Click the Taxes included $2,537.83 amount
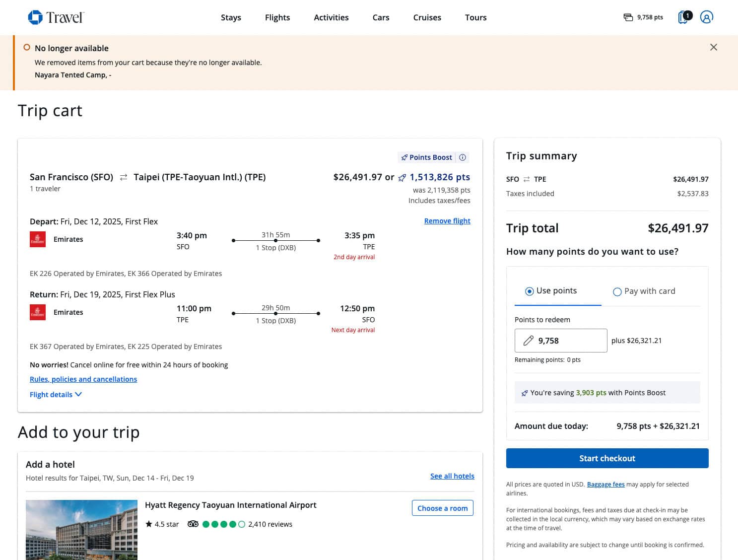The height and width of the screenshot is (560, 738). (693, 194)
